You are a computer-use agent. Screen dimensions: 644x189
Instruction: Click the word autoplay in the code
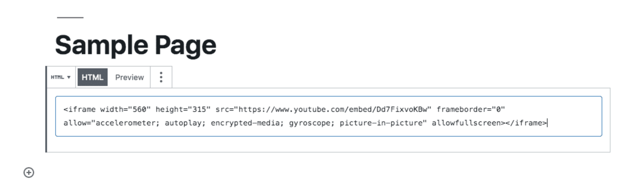[184, 123]
